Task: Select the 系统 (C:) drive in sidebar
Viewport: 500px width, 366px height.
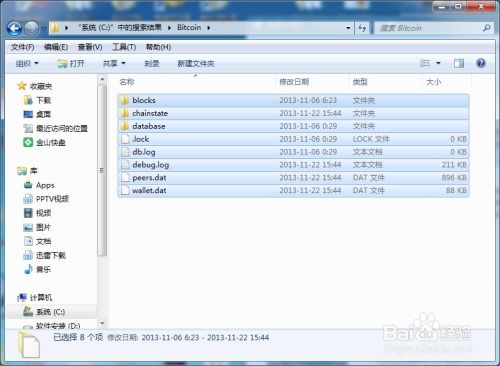Action: point(44,312)
